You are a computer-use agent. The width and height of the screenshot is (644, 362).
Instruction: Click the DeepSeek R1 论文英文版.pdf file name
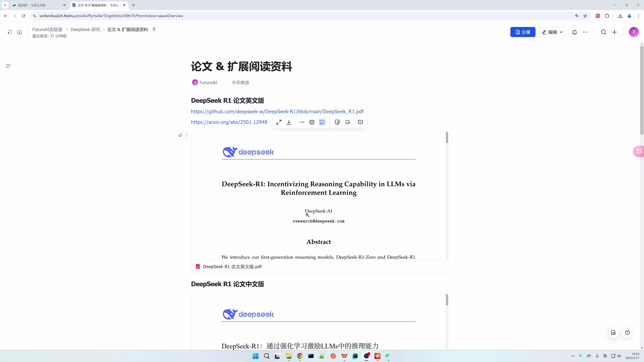coord(232,267)
